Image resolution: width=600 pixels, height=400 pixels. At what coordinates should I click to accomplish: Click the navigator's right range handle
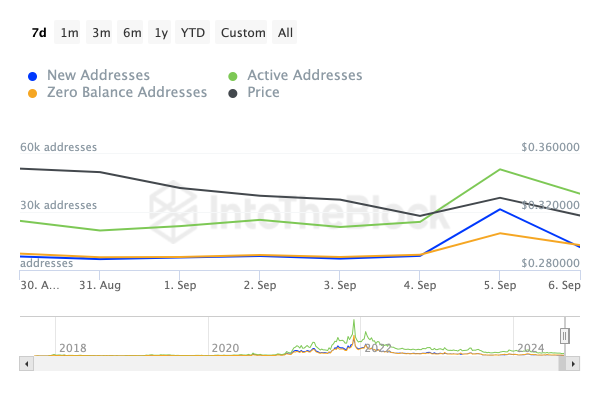click(565, 336)
